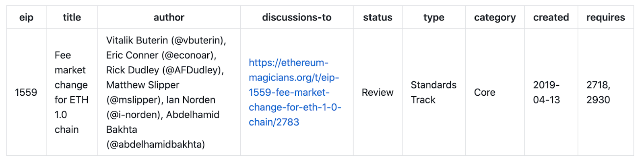This screenshot has width=644, height=163.
Task: Select the "type" column header
Action: (433, 17)
